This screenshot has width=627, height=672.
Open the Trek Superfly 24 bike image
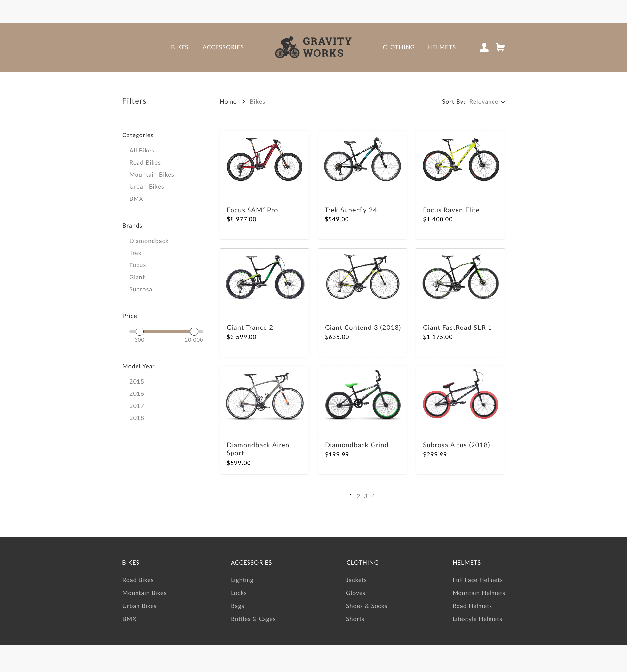tap(362, 160)
